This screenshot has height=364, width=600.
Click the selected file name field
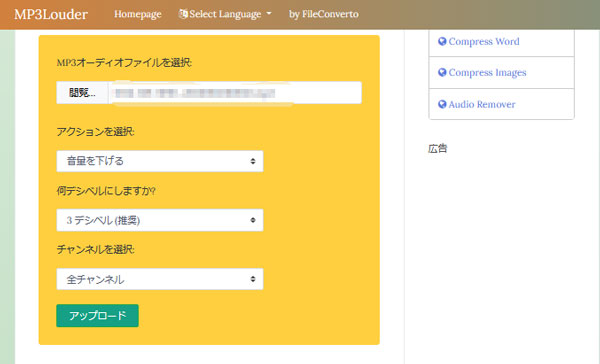[235, 93]
